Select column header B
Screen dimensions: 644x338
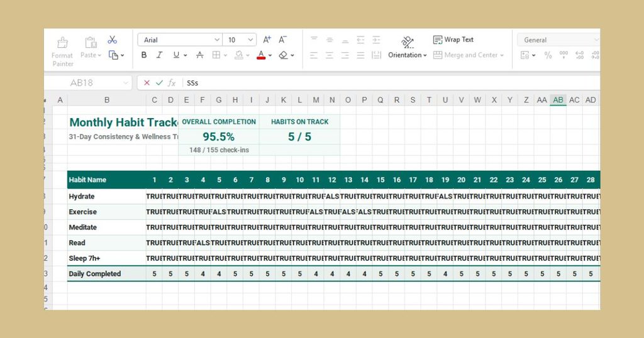click(107, 100)
